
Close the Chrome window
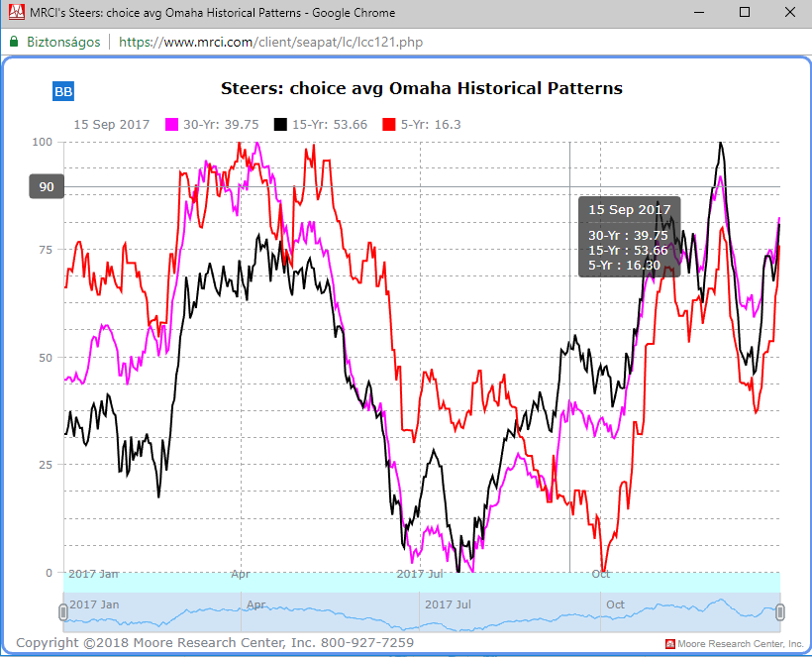[790, 12]
